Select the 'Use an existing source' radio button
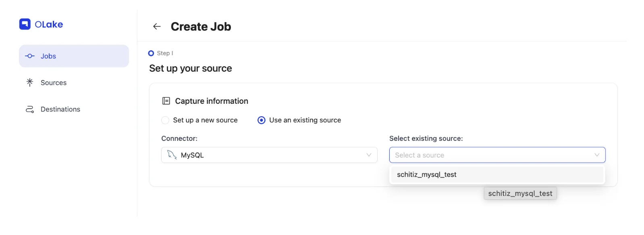Viewport: 644px width, 235px height. tap(262, 120)
